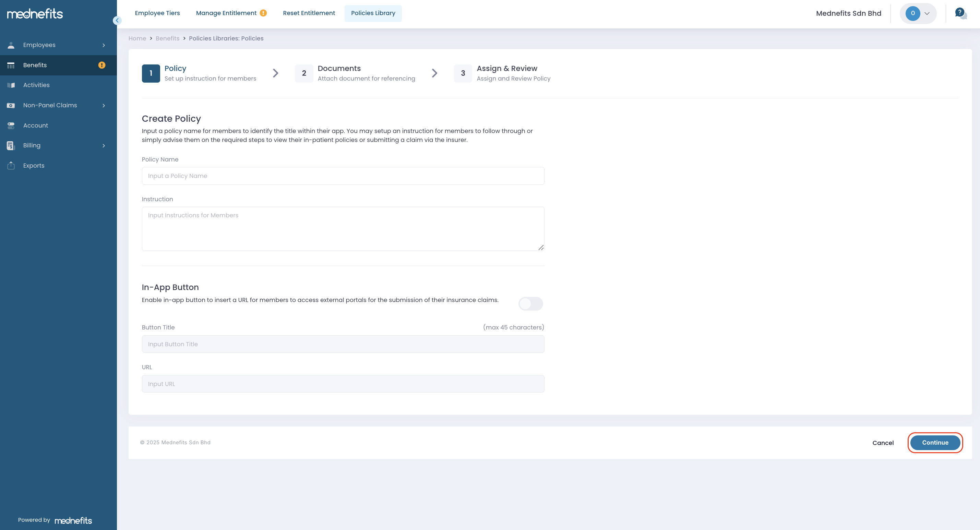Click the Cancel button
Image resolution: width=980 pixels, height=530 pixels.
(883, 443)
